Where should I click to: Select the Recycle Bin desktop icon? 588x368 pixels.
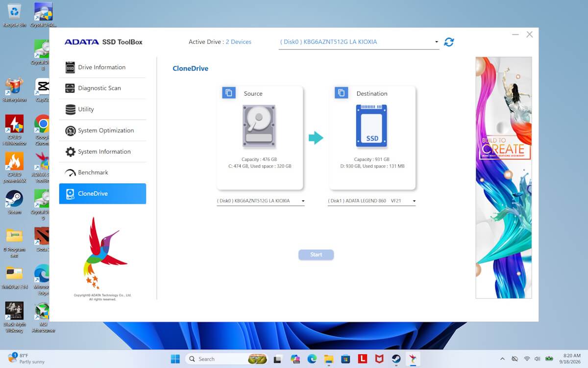[x=14, y=15]
